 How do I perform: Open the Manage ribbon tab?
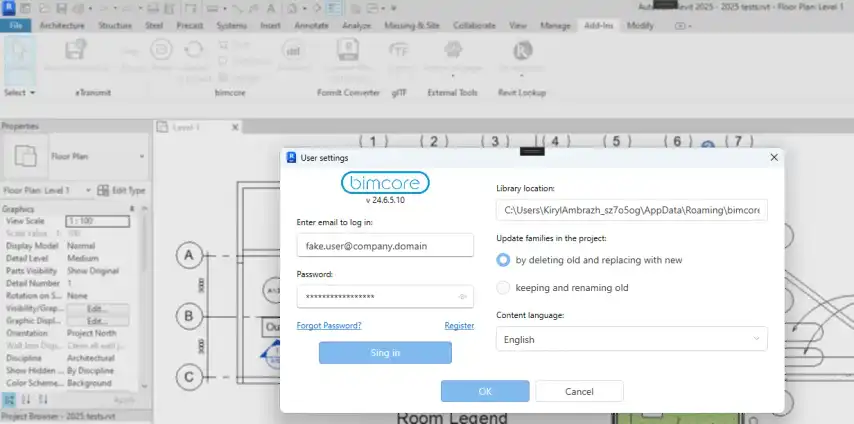[x=554, y=26]
